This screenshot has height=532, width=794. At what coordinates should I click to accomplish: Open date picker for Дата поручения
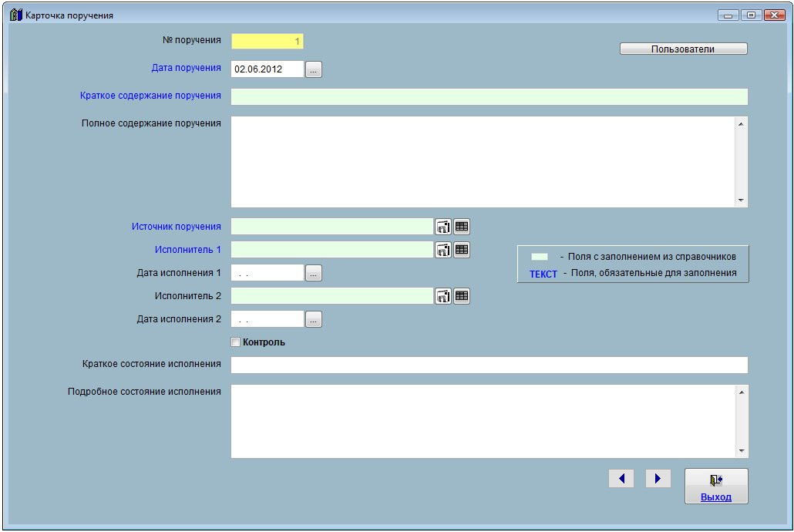(x=314, y=69)
